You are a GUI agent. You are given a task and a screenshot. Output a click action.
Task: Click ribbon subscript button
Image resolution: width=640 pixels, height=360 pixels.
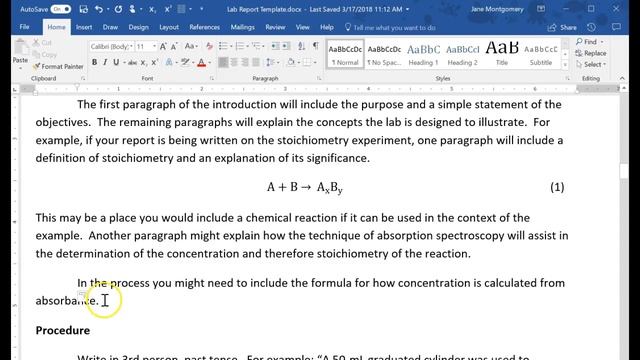[143, 62]
